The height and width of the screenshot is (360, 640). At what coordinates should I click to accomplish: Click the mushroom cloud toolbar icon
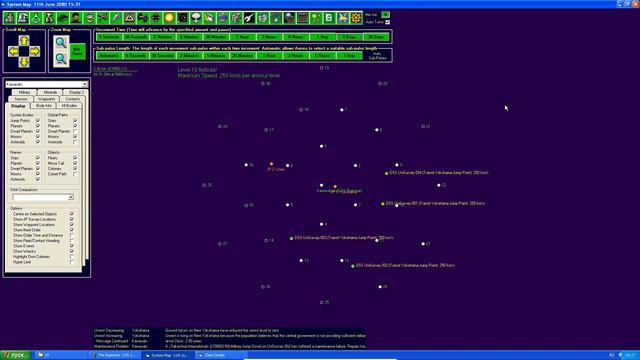pyautogui.click(x=196, y=18)
